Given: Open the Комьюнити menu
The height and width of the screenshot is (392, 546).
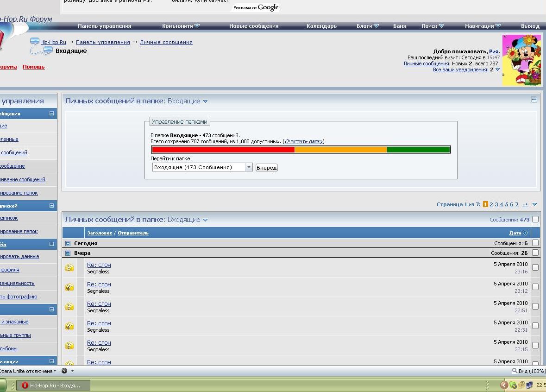Looking at the screenshot, I should (181, 26).
